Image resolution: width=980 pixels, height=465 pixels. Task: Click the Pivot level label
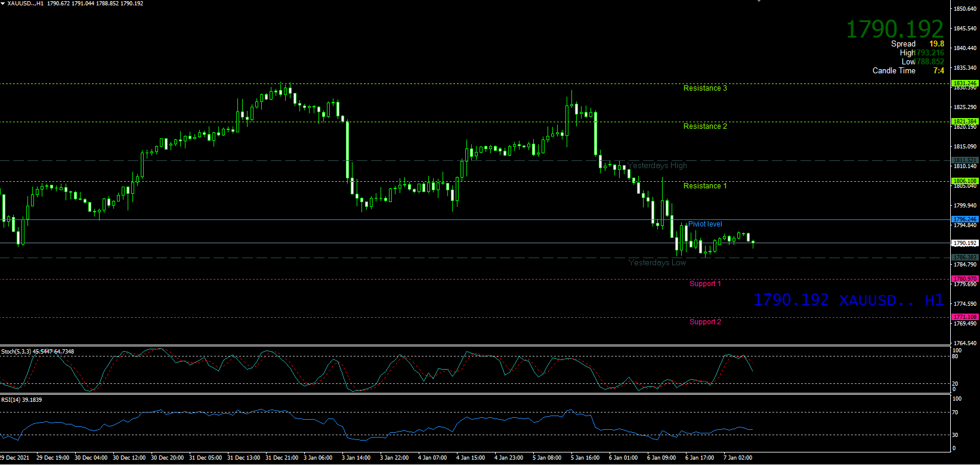click(705, 224)
